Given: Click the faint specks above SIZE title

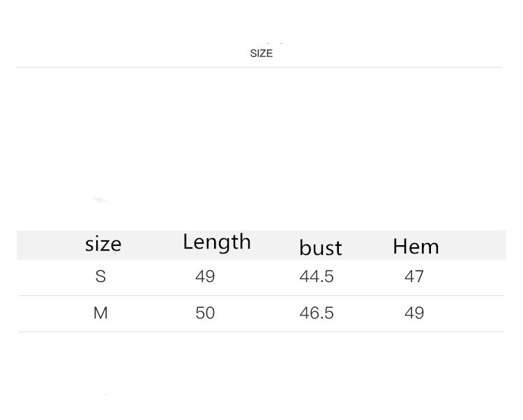Looking at the screenshot, I should pyautogui.click(x=274, y=43).
